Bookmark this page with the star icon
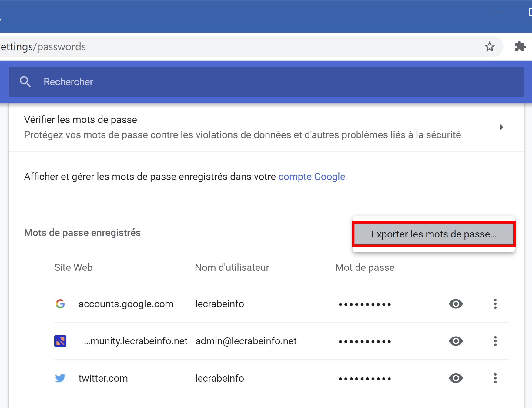 [490, 47]
